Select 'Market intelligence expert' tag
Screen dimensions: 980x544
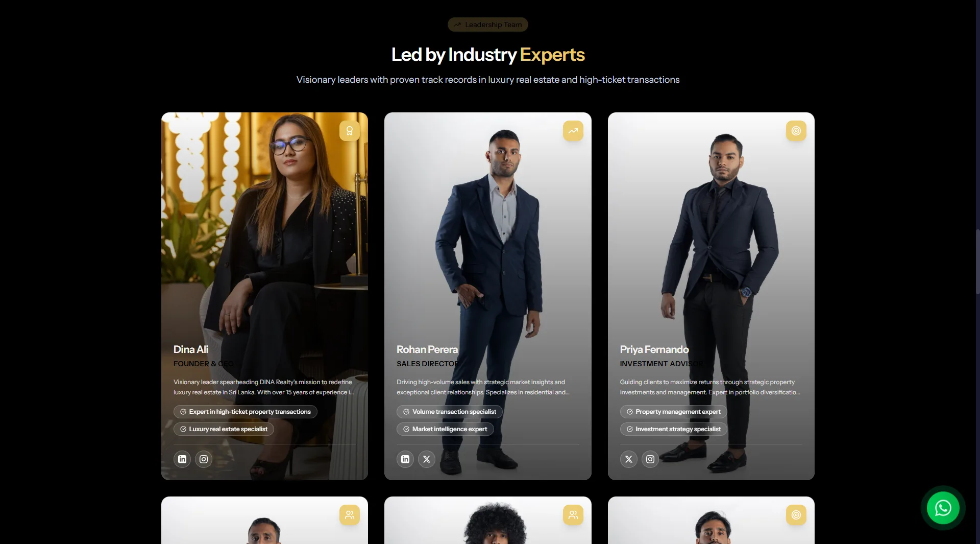[445, 429]
